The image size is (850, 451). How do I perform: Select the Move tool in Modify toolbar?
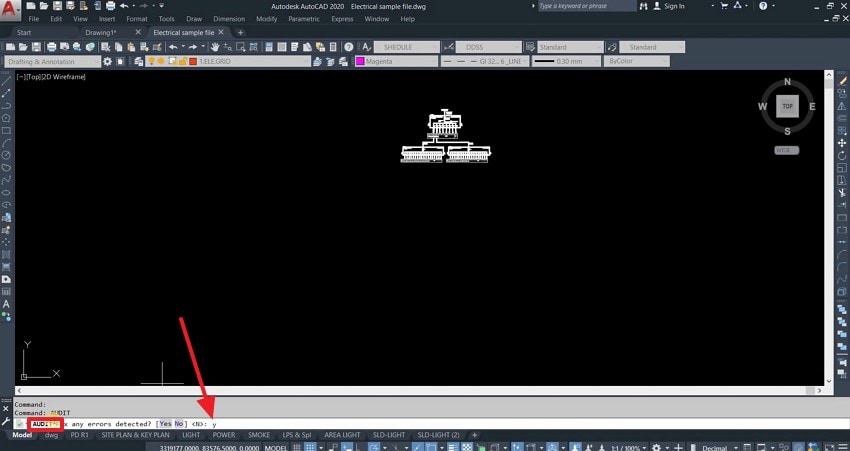pyautogui.click(x=842, y=143)
